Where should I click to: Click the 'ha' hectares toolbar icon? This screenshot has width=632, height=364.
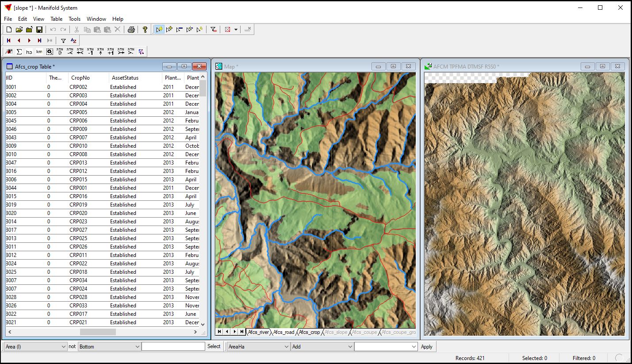click(29, 52)
